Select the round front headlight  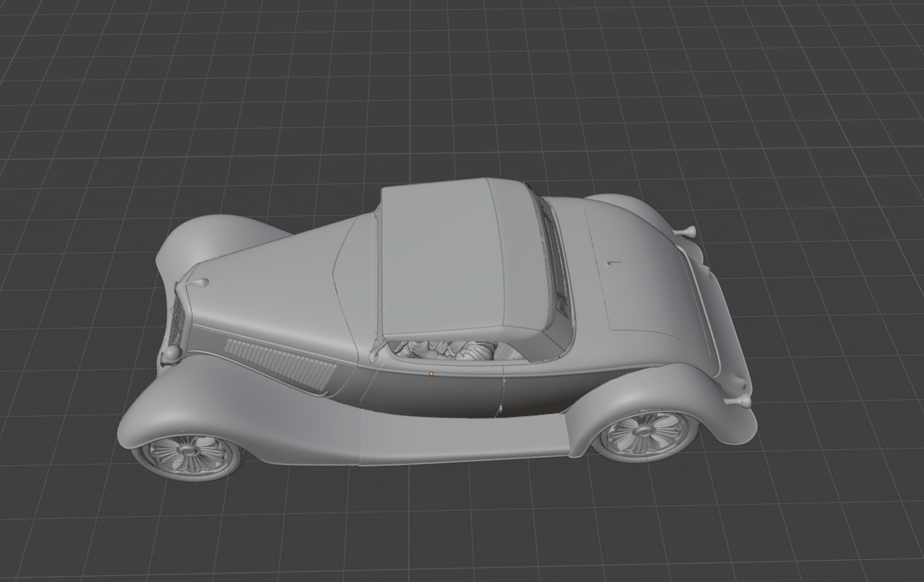172,353
